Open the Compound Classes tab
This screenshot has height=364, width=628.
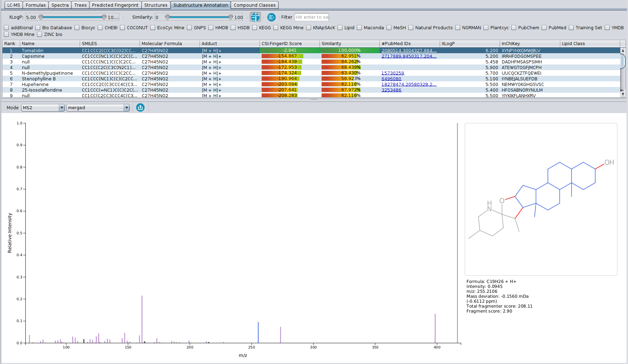(x=255, y=5)
